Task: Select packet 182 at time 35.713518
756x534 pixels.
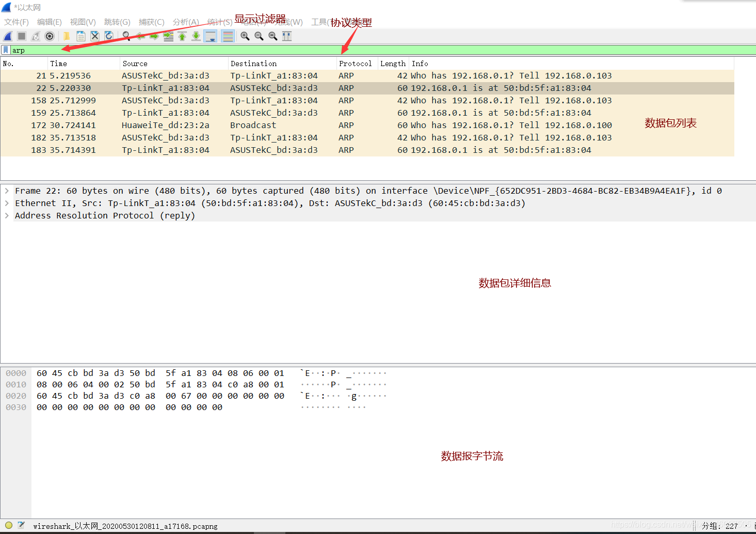Action: [x=367, y=138]
